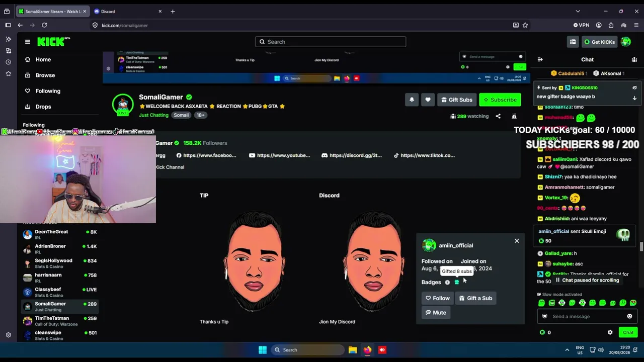
Task: Click the gift sub badge on user card
Action: tap(457, 282)
